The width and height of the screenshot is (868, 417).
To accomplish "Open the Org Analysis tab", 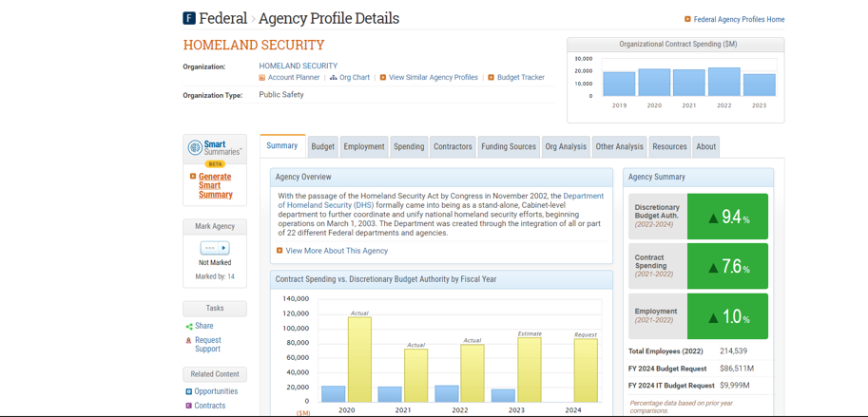I will [x=566, y=146].
